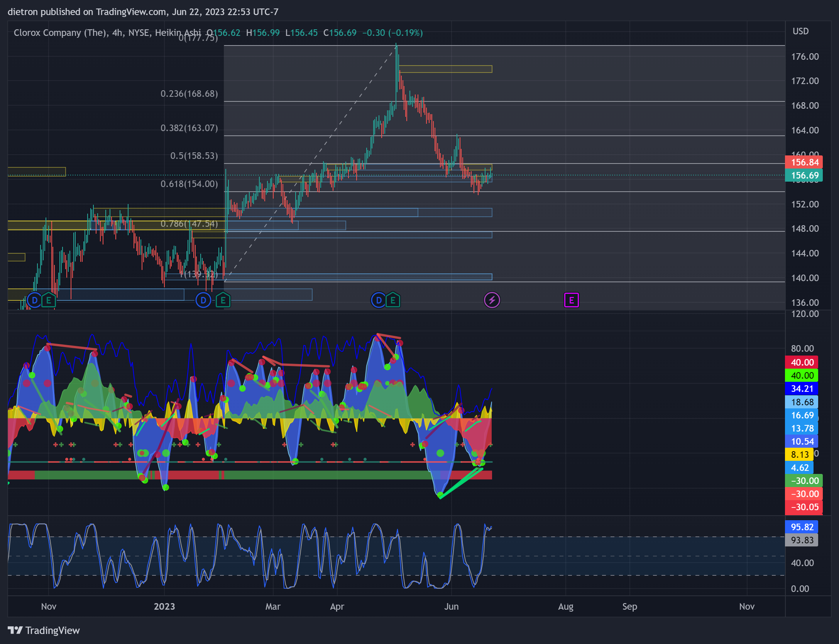The height and width of the screenshot is (644, 839).
Task: Click the 0.236(168.68) Fibonacci level label
Action: (189, 94)
